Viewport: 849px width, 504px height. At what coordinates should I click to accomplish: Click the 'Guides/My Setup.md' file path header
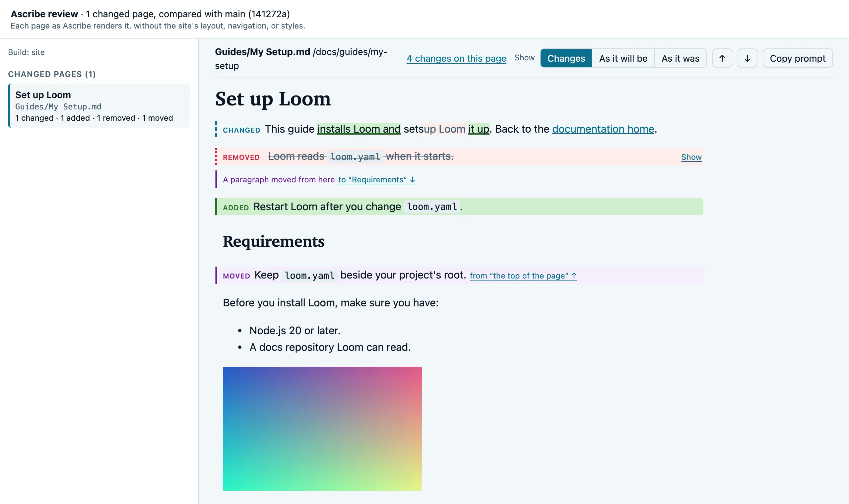(263, 52)
